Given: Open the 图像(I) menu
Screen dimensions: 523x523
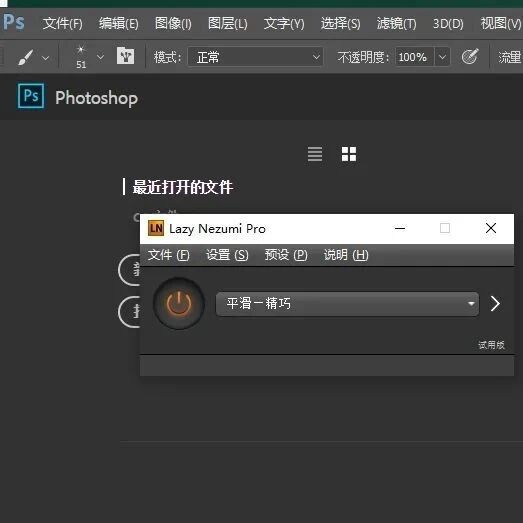Looking at the screenshot, I should coord(173,24).
